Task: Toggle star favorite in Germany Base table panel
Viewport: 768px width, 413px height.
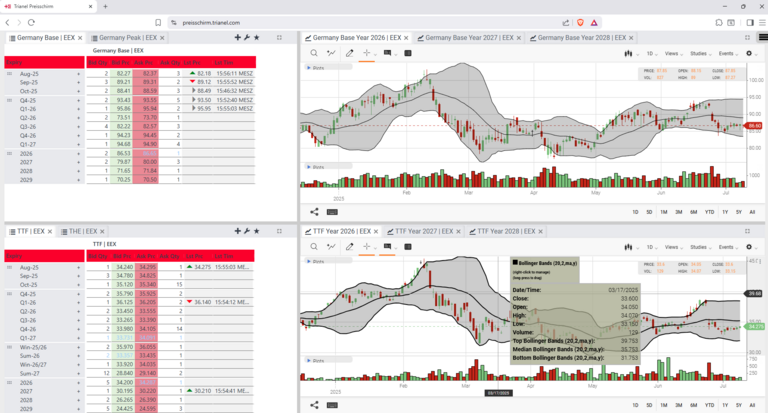Action: click(256, 37)
